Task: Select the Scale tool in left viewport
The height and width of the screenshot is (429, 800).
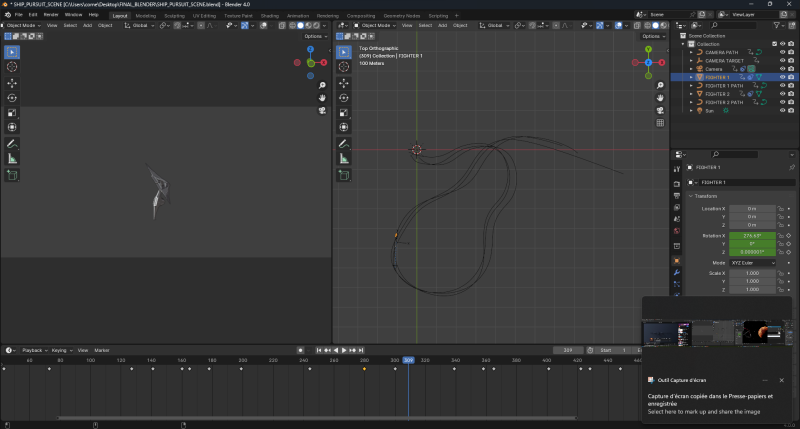Action: pos(12,113)
